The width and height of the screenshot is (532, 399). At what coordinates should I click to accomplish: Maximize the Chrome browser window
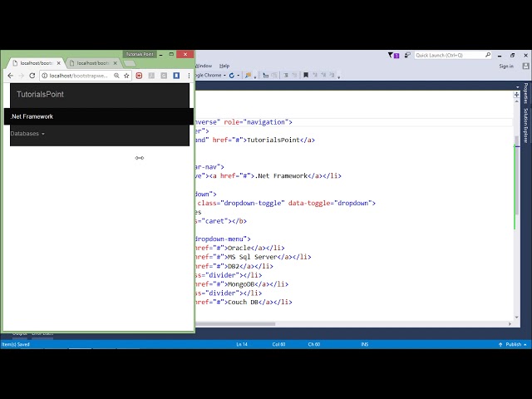pyautogui.click(x=171, y=54)
